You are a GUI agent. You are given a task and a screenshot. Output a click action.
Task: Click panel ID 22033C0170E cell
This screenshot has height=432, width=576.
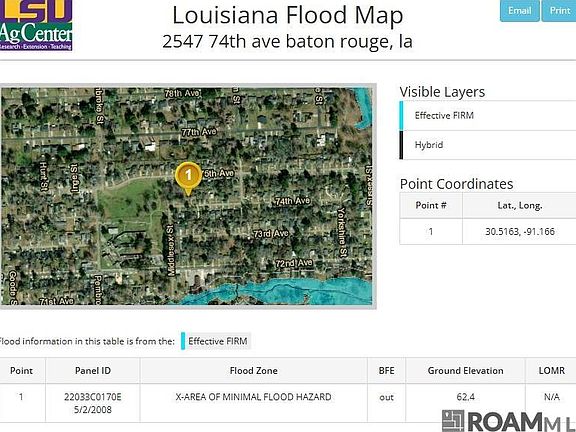(x=93, y=403)
